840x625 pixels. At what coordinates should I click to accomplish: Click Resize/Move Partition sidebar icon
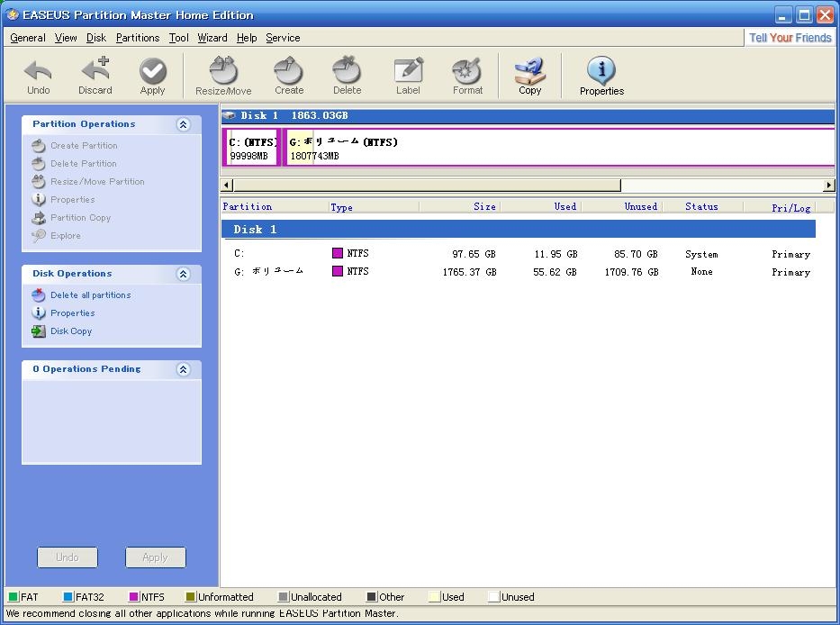pyautogui.click(x=39, y=182)
